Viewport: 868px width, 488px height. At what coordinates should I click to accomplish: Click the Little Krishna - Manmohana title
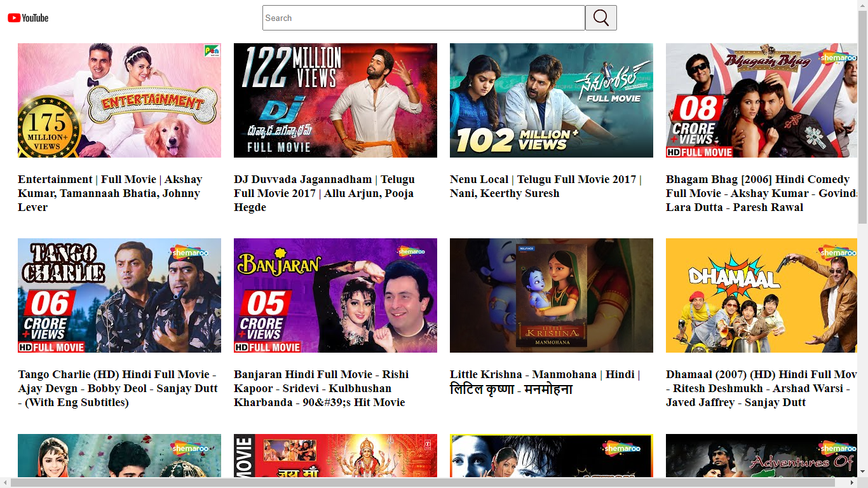pos(545,382)
